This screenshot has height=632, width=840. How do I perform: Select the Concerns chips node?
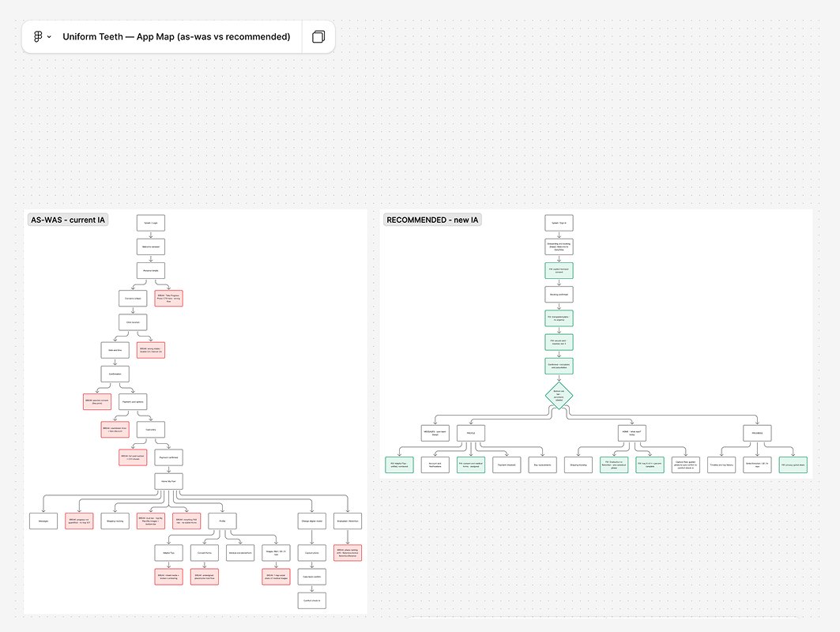click(x=133, y=299)
